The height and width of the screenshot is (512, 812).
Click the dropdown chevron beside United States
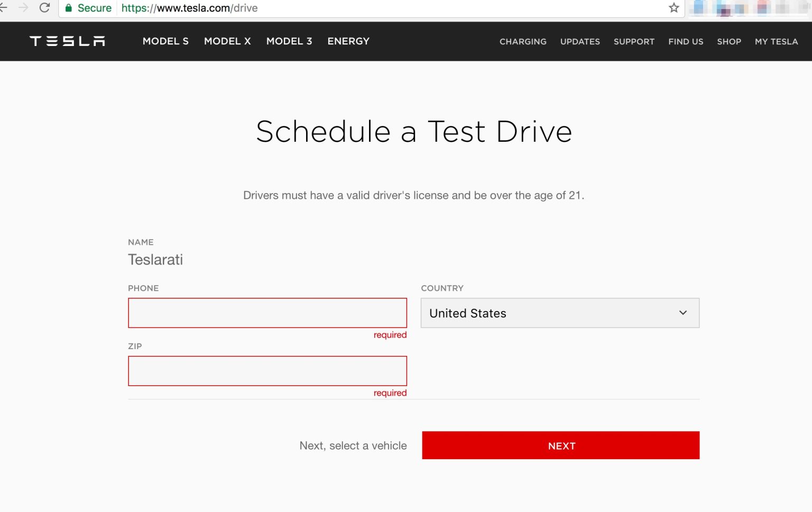click(682, 313)
